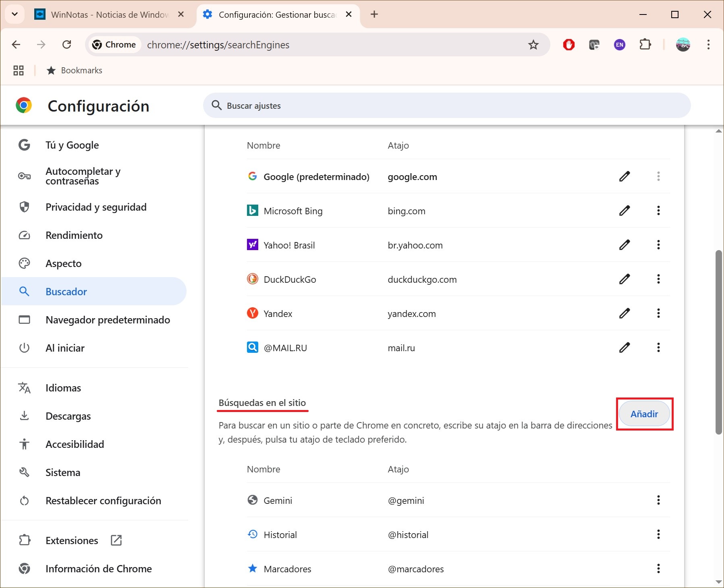Open Sistema settings
724x588 pixels.
(94, 472)
